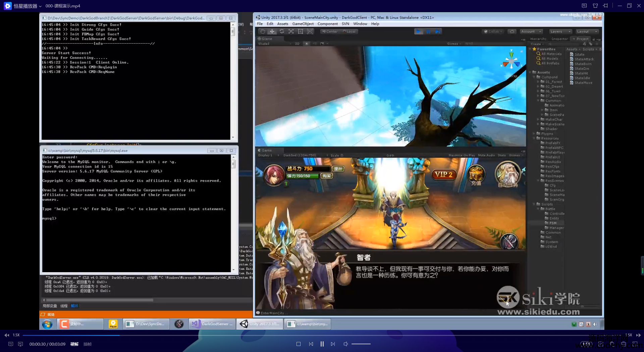The image size is (644, 352).
Task: Click the 自动任务 wise man icon
Action: 508,174
